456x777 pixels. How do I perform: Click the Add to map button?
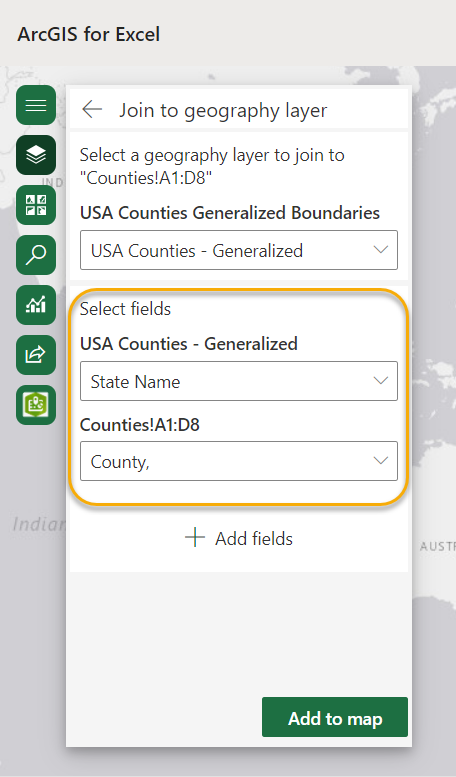coord(335,717)
